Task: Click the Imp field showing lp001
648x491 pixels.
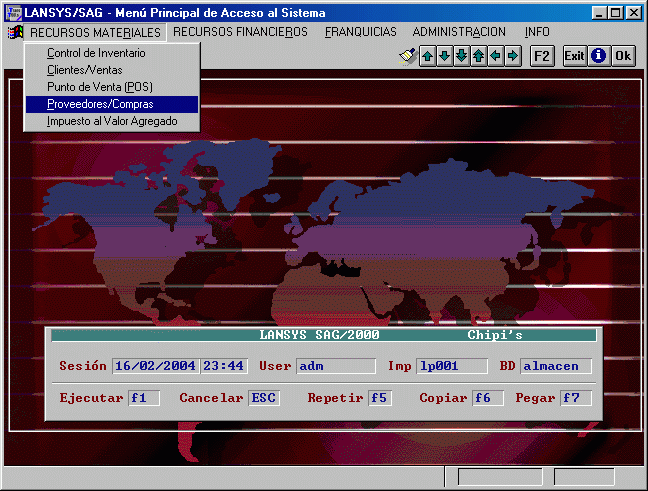Action: (x=452, y=366)
